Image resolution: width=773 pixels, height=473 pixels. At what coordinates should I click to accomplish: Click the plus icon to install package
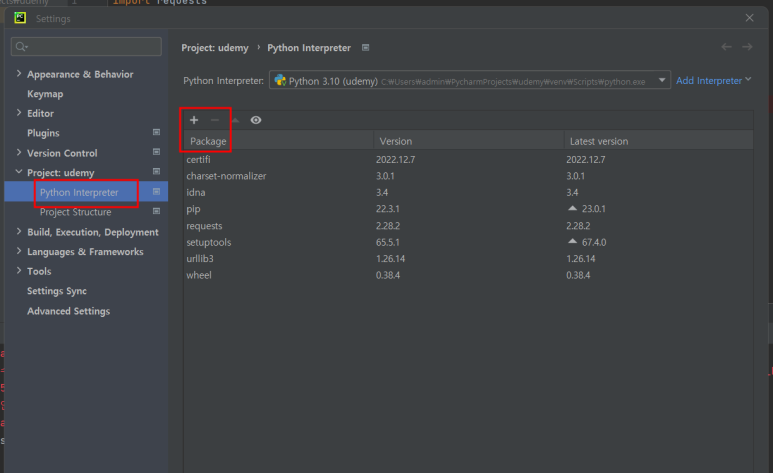(194, 120)
